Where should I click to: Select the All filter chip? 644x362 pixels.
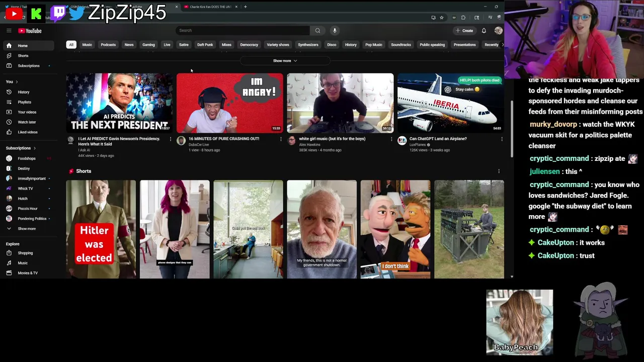71,45
